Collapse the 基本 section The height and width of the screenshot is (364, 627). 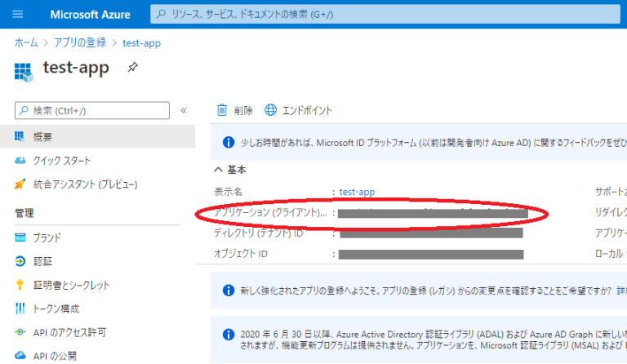click(x=218, y=170)
